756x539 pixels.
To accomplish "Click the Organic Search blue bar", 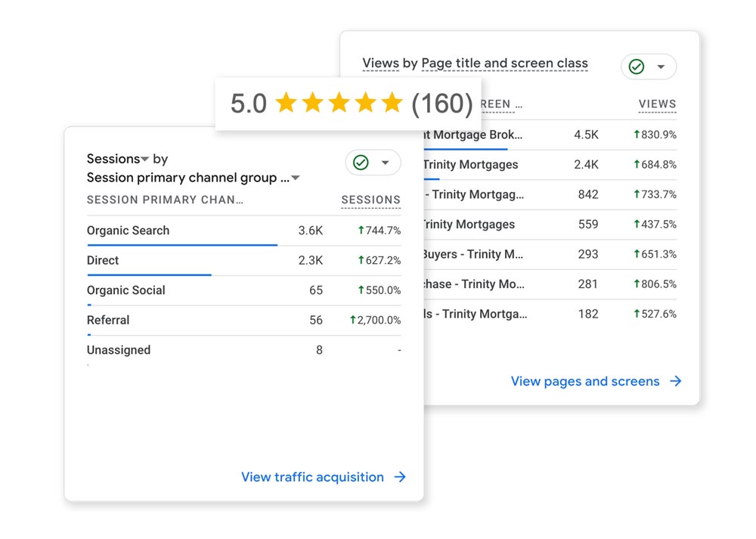I will pyautogui.click(x=181, y=245).
